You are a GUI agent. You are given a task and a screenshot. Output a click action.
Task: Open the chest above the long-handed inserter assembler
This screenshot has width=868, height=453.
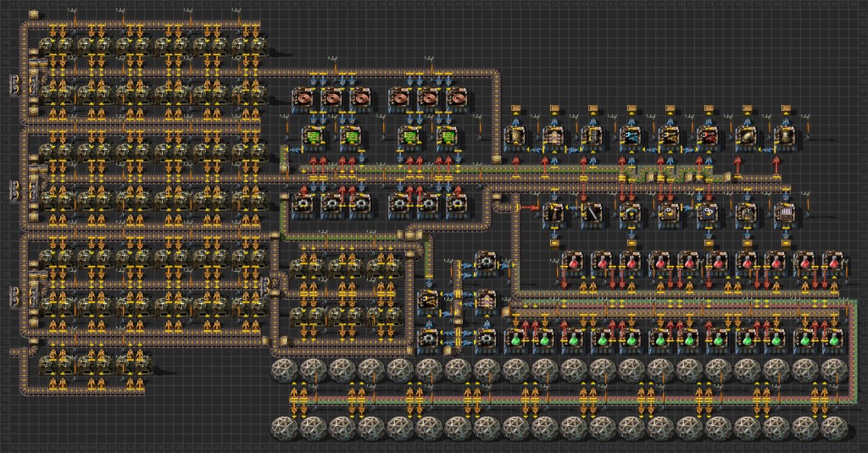(x=707, y=108)
